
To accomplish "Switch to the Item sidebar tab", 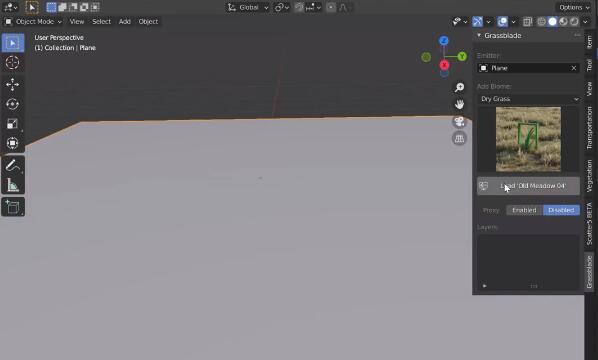I will point(589,42).
